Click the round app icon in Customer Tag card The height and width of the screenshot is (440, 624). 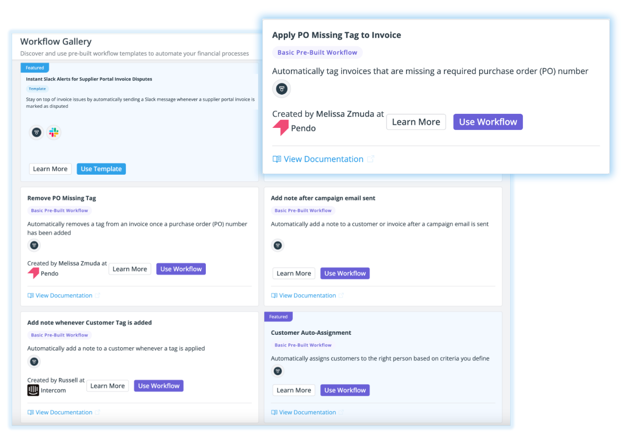pyautogui.click(x=34, y=362)
